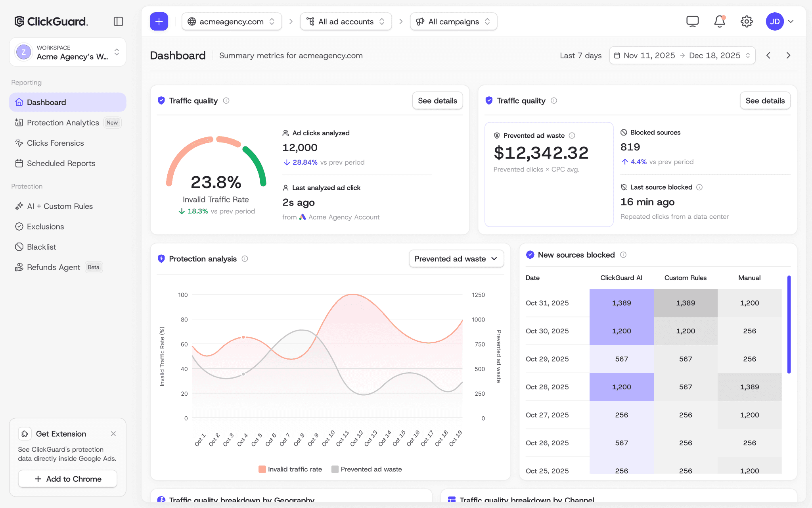Click the New sources blocked table scrollbar
Viewport: 812px width, 508px height.
pyautogui.click(x=789, y=324)
